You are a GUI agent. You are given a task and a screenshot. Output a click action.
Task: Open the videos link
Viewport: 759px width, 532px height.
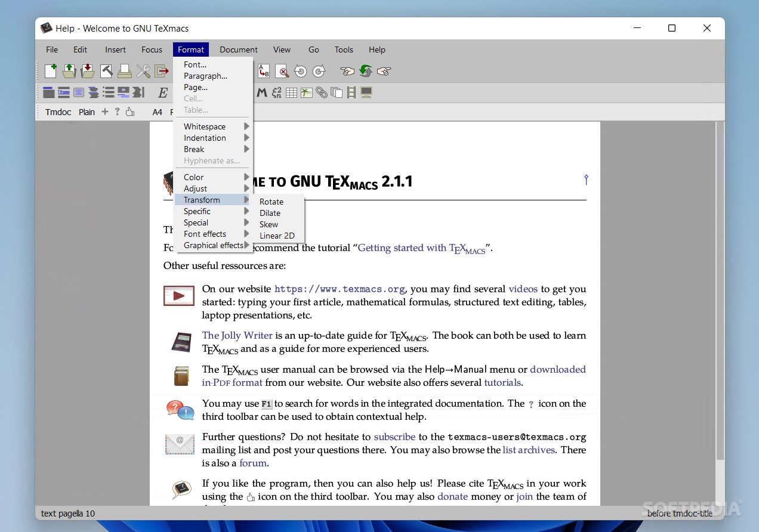pos(523,289)
